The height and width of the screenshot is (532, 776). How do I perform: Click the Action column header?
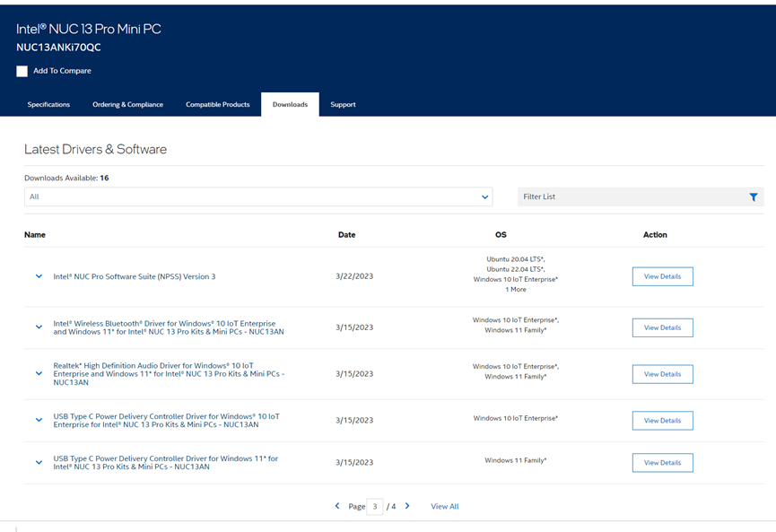pos(655,234)
